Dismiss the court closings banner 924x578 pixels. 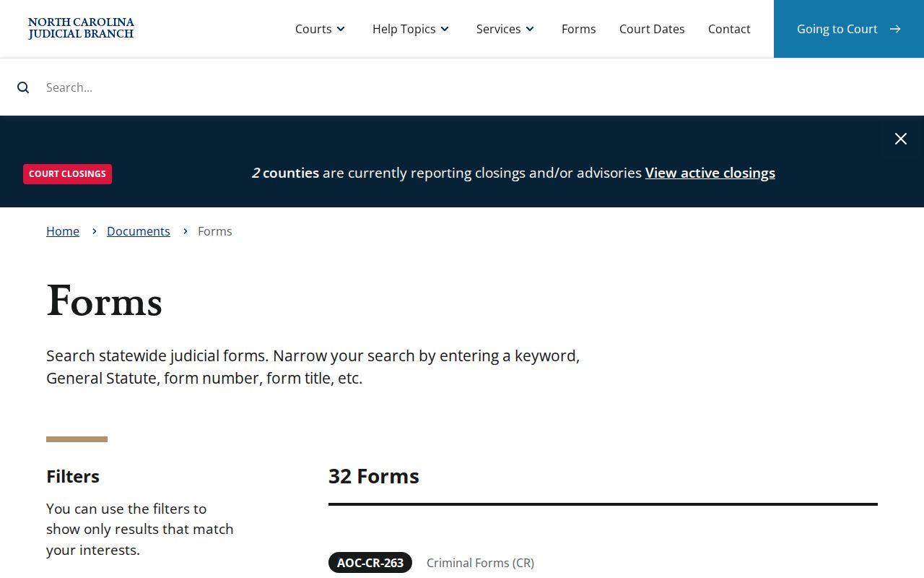(901, 139)
